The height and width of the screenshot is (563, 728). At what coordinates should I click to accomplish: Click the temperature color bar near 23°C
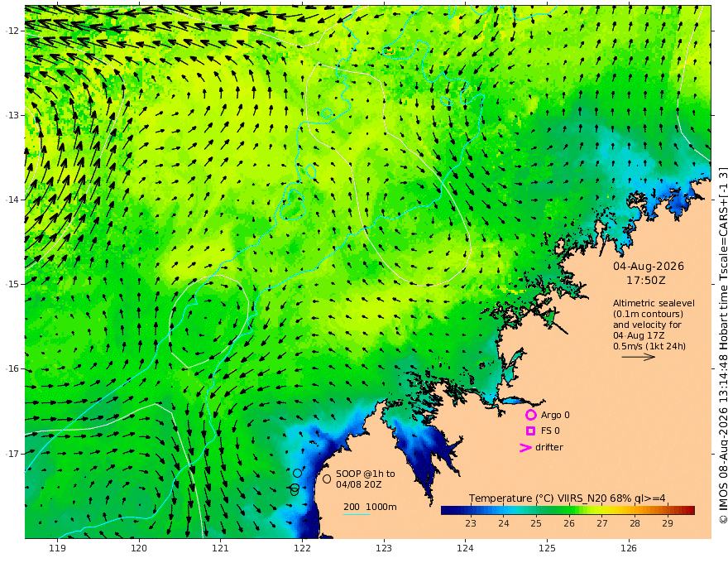(471, 510)
